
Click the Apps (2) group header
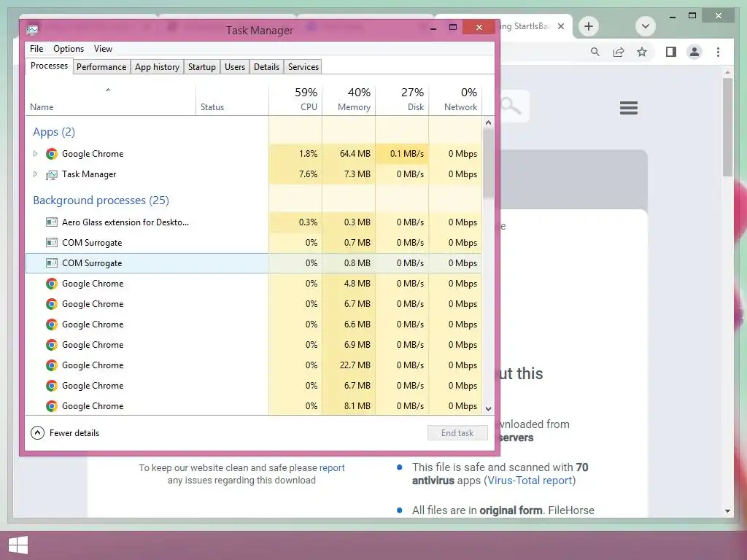[54, 132]
